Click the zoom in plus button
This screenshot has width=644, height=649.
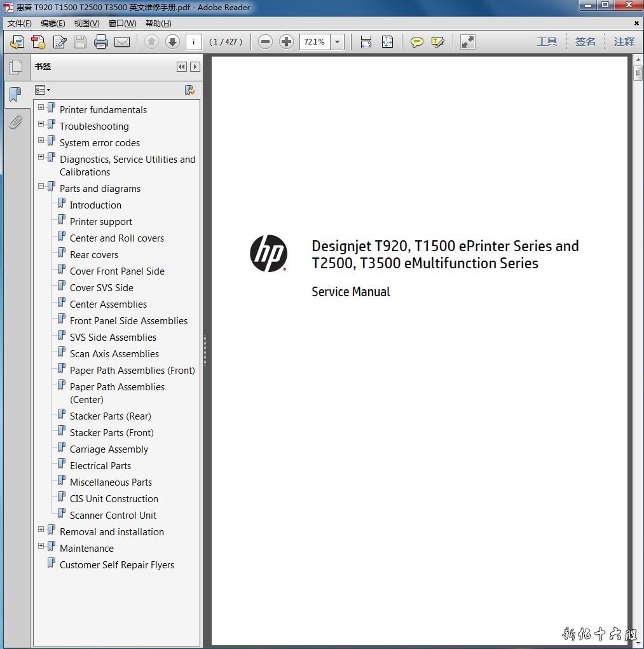[287, 42]
